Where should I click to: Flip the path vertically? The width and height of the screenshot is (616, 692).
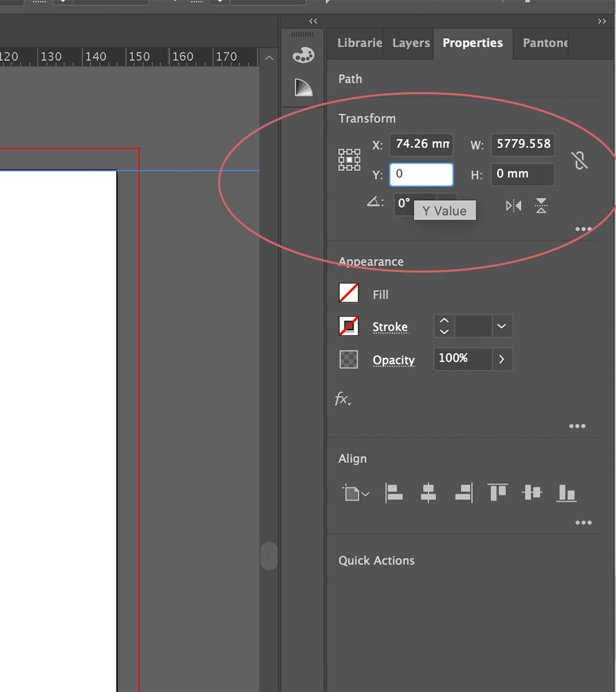[x=541, y=206]
